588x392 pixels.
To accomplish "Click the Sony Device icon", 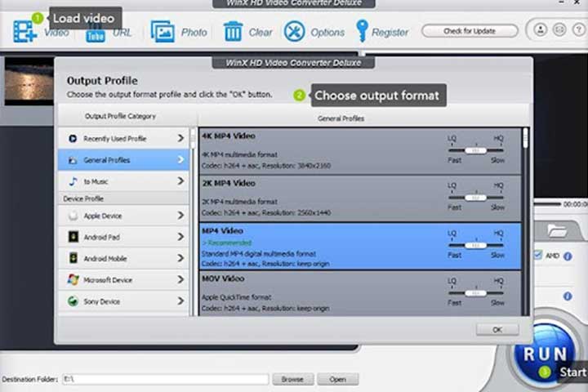I will tap(73, 301).
